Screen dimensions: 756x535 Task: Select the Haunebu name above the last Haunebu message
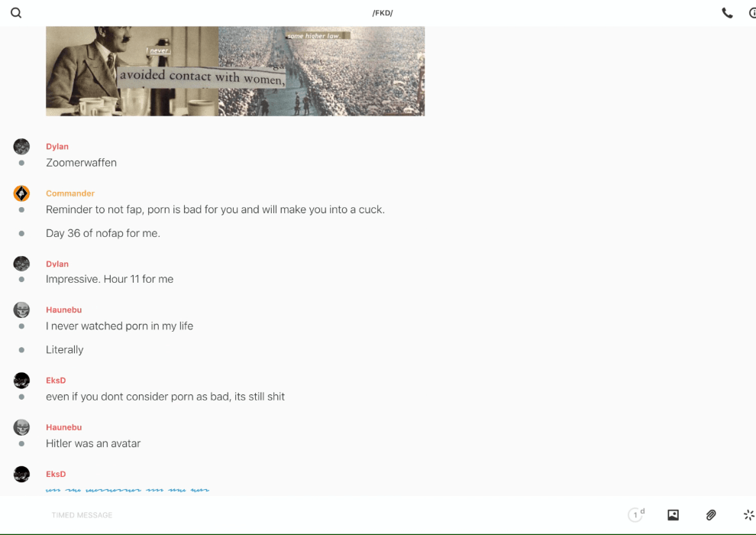click(x=63, y=427)
